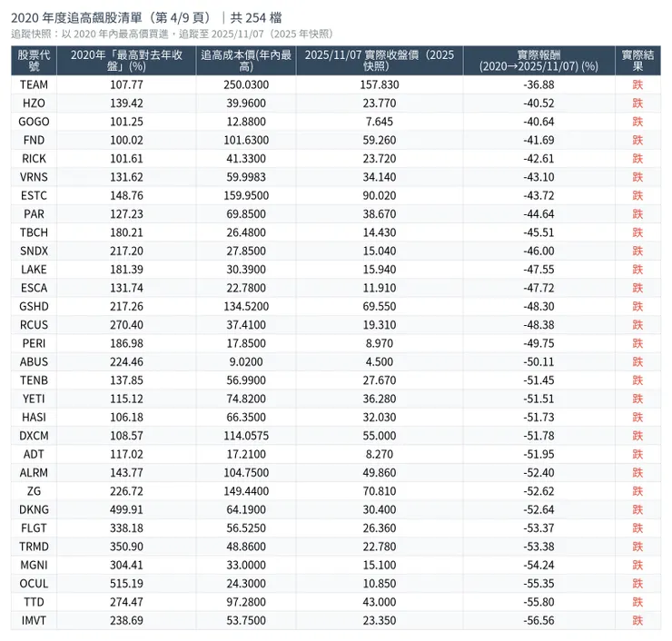The image size is (672, 641).
Task: Click the 跌 result in TEAM row
Action: 637,84
